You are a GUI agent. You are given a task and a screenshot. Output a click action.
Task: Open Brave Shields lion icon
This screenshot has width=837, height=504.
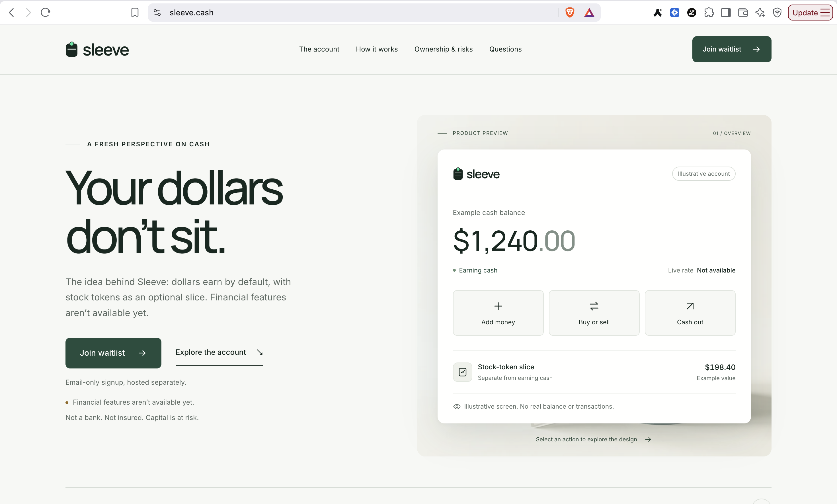click(570, 13)
